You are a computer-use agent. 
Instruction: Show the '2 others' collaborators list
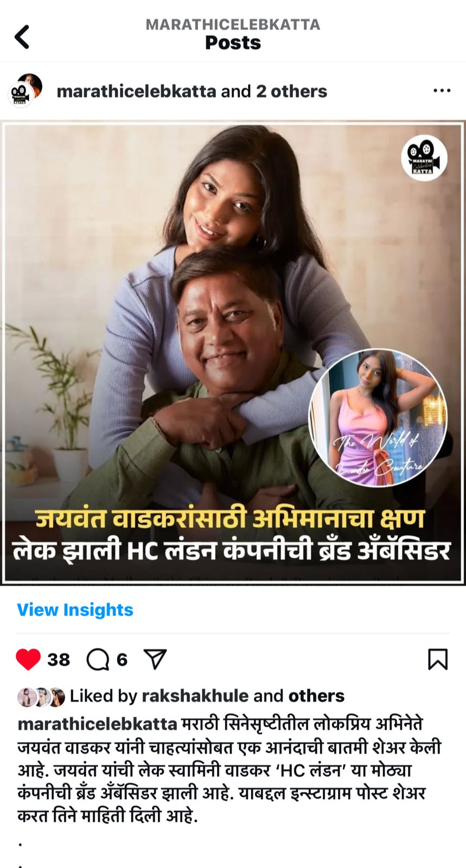[x=291, y=91]
